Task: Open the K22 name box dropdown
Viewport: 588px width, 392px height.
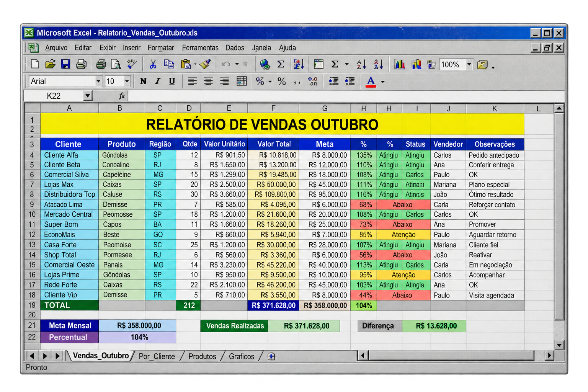Action: point(88,96)
